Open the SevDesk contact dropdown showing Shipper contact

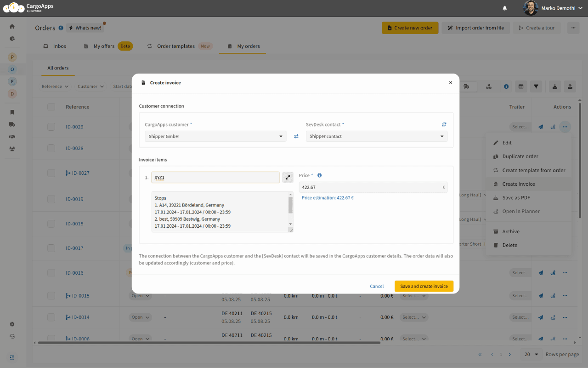point(376,136)
